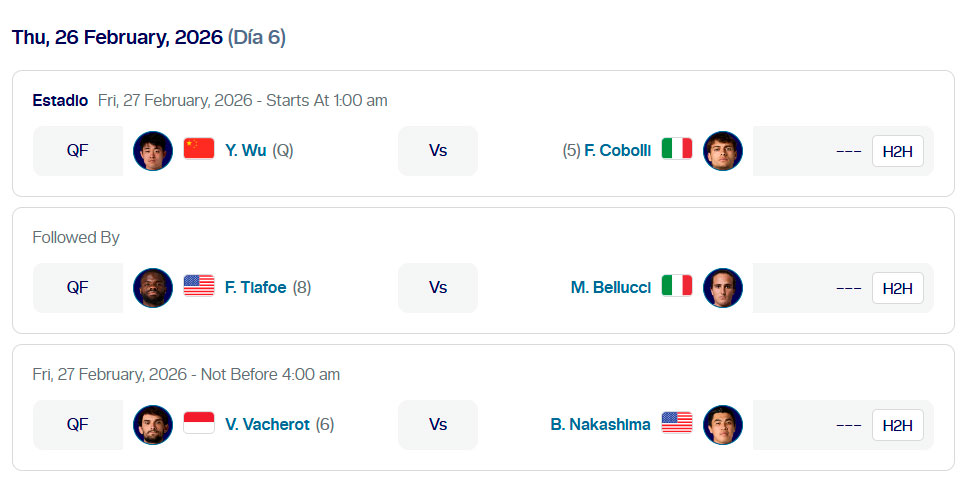This screenshot has width=972, height=482.
Task: Click B. Nakashima's player photo
Action: (722, 425)
